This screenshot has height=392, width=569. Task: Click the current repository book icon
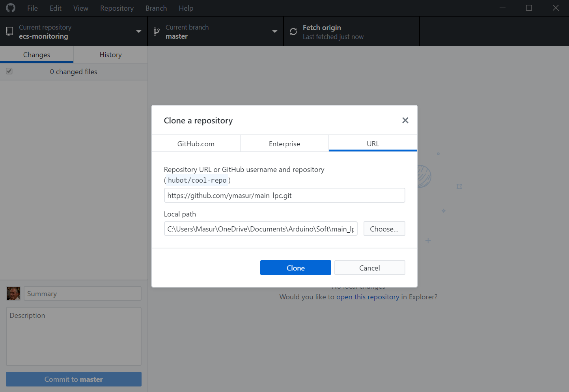9,32
